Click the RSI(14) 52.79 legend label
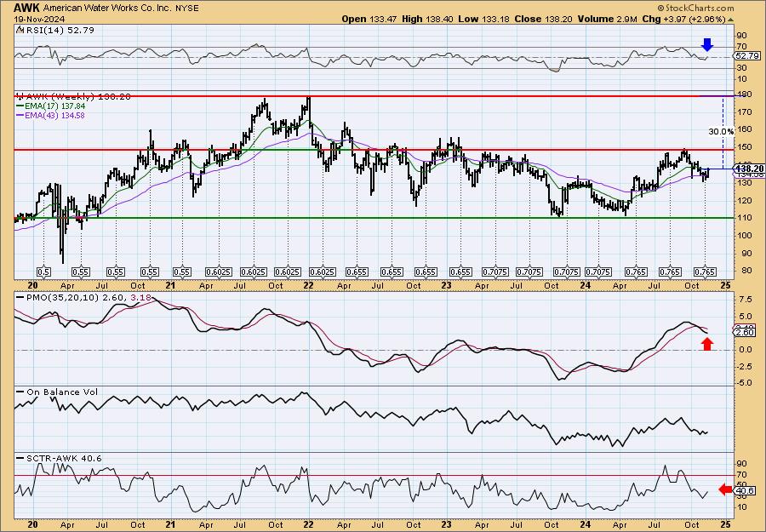Screen dimensions: 766x532 [x=59, y=30]
